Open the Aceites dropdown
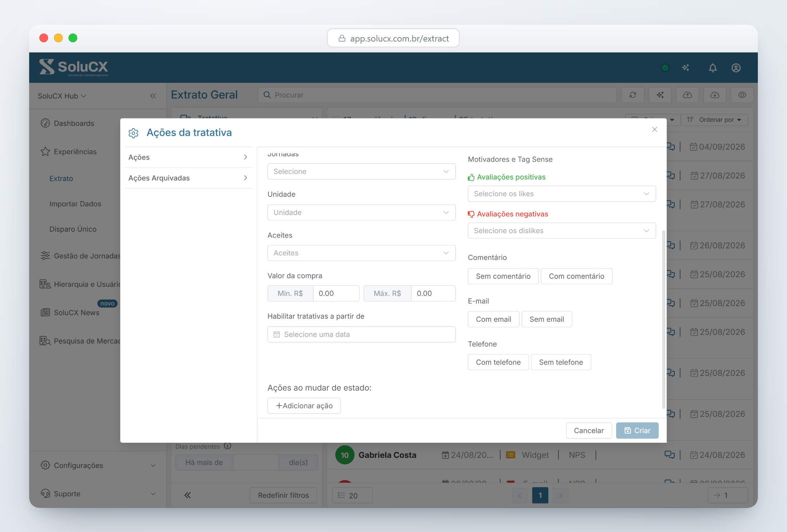This screenshot has width=787, height=532. 361,253
